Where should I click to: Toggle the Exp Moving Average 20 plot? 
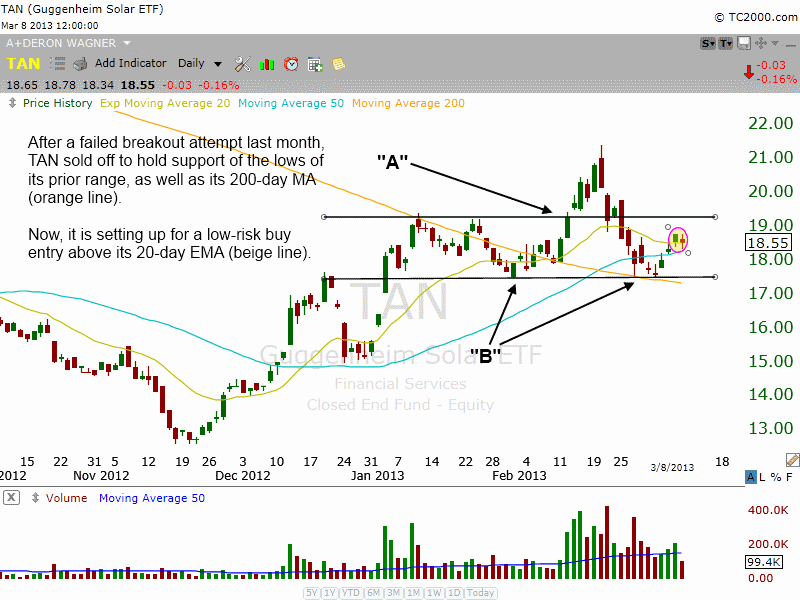click(x=165, y=103)
